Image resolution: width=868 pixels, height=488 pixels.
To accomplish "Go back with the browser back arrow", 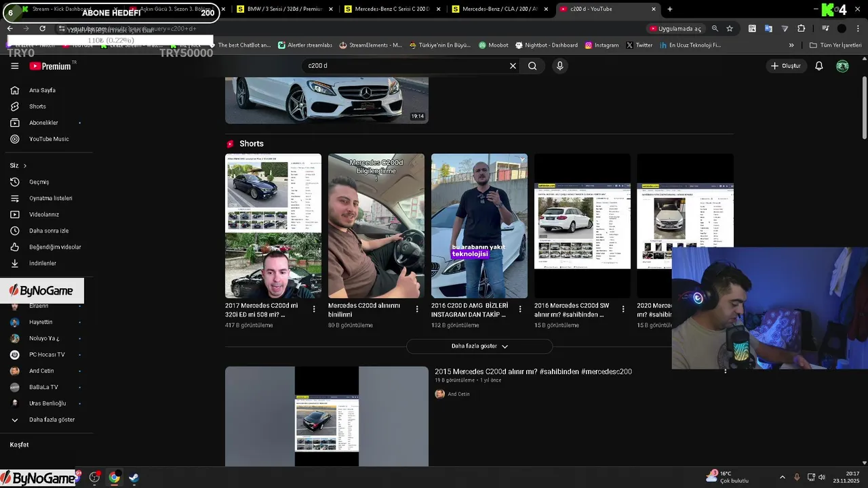I will pyautogui.click(x=10, y=28).
